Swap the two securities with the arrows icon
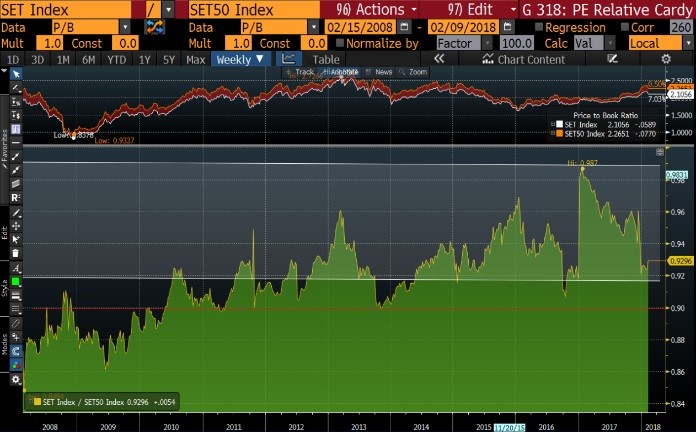The width and height of the screenshot is (696, 432). (154, 28)
